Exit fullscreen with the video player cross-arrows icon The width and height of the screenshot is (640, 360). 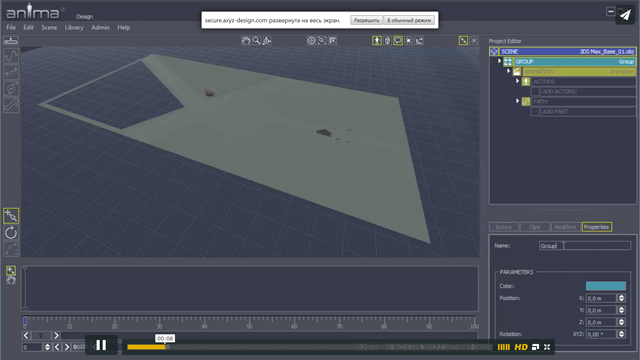click(x=547, y=347)
